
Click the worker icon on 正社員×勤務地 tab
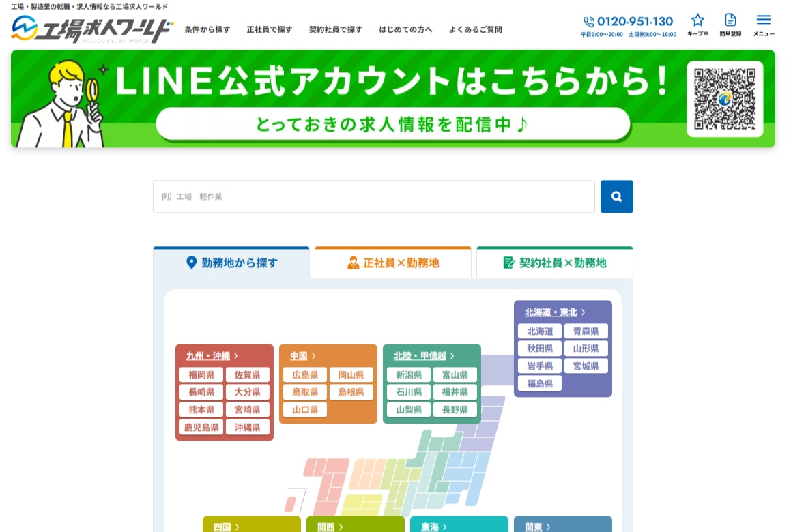pos(354,262)
